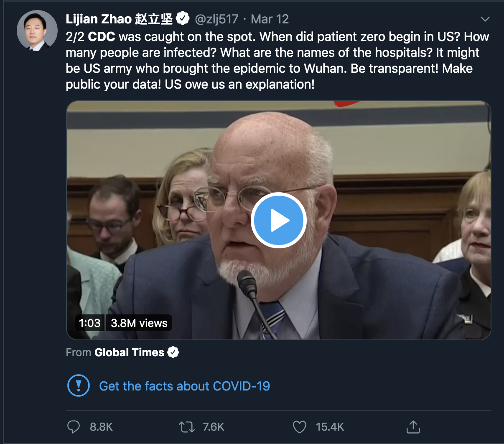The height and width of the screenshot is (444, 504).
Task: Open the Get the facts about COVID-19 link
Action: [184, 386]
